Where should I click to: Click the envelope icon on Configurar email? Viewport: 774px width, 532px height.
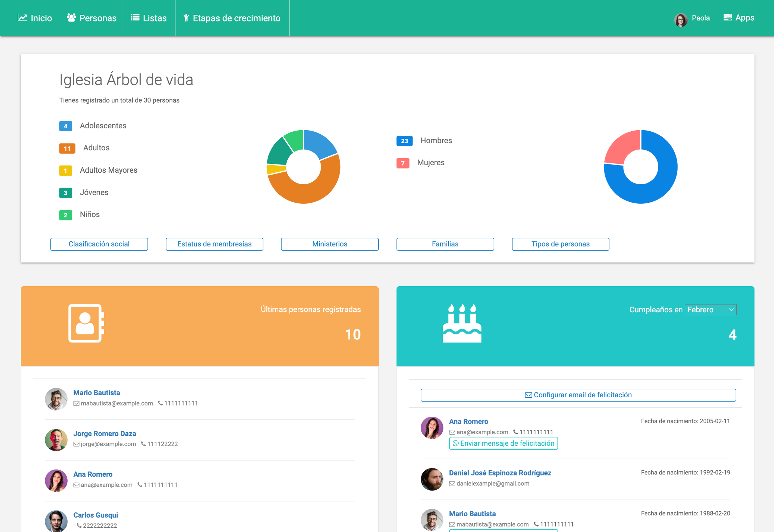tap(528, 395)
